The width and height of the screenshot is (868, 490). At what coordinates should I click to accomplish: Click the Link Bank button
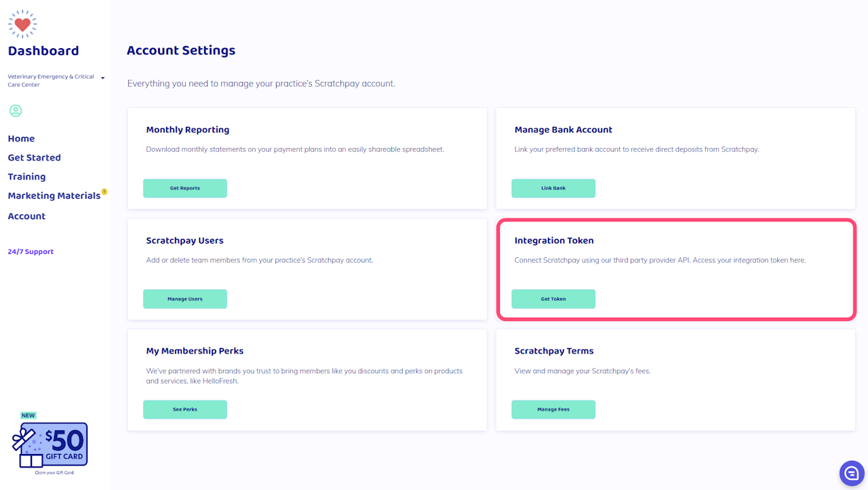pos(553,188)
